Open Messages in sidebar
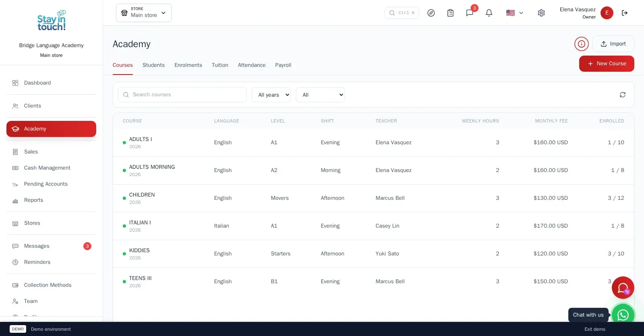 [x=51, y=246]
